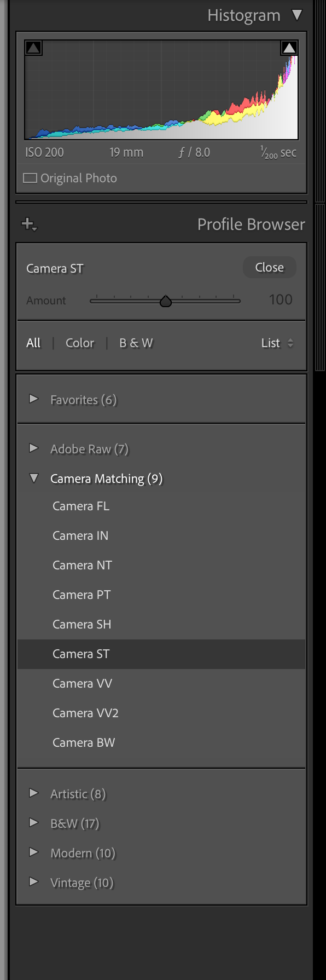Collapse the Histogram panel
This screenshot has height=980, width=326.
pyautogui.click(x=298, y=15)
